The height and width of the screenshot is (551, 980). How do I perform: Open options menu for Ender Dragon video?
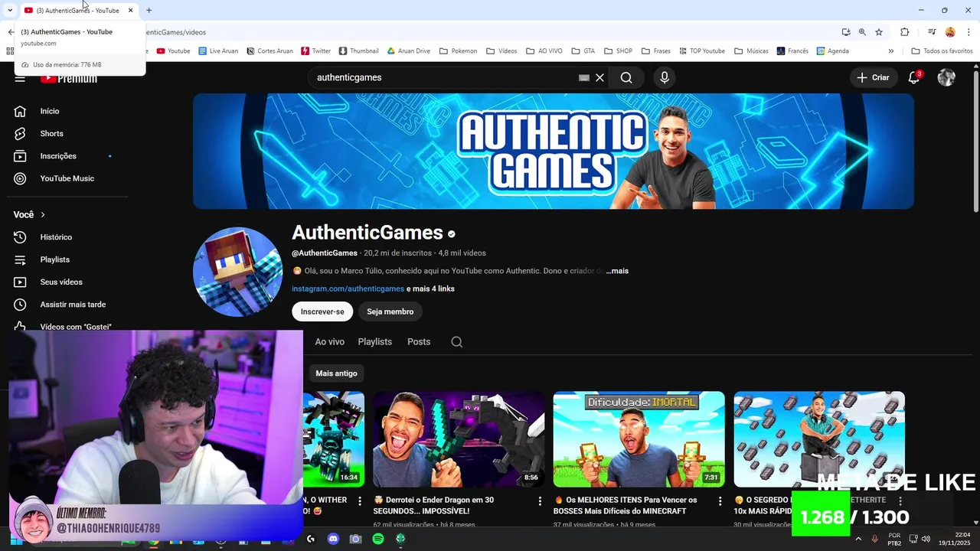point(540,501)
